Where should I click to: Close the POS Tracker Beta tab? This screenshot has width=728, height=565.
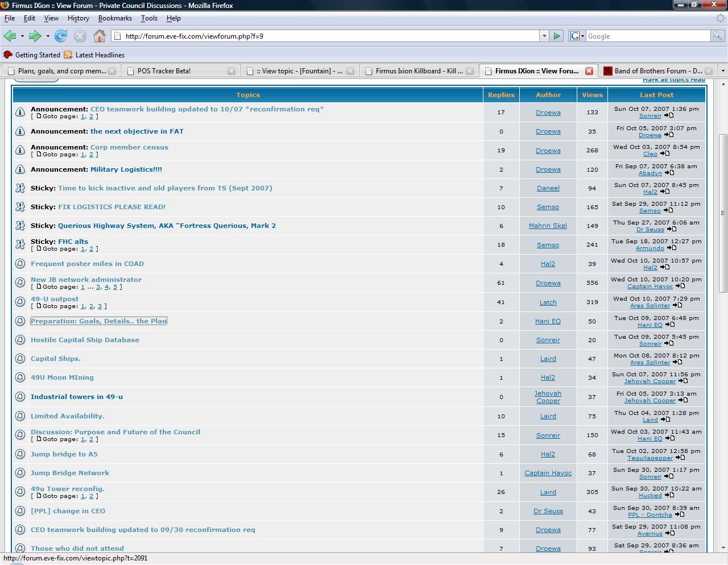coord(231,71)
